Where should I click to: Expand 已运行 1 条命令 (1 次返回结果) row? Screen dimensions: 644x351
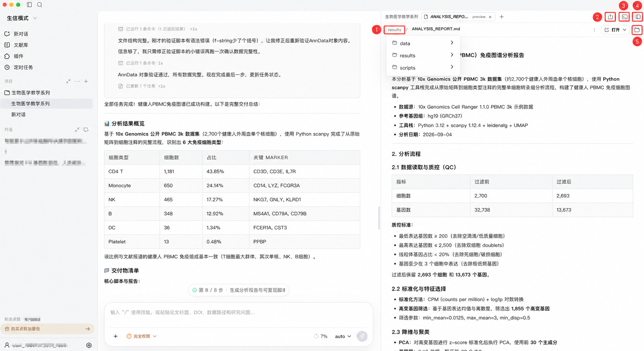158,29
